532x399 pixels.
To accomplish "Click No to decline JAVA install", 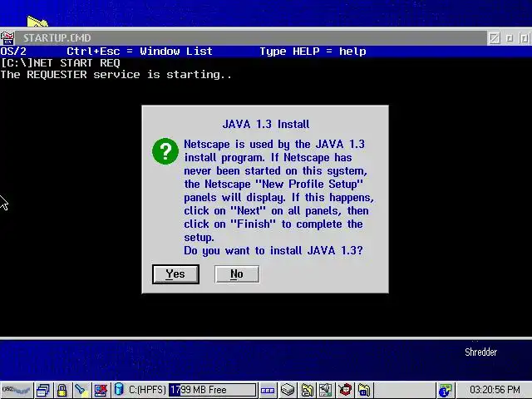I will [x=237, y=274].
